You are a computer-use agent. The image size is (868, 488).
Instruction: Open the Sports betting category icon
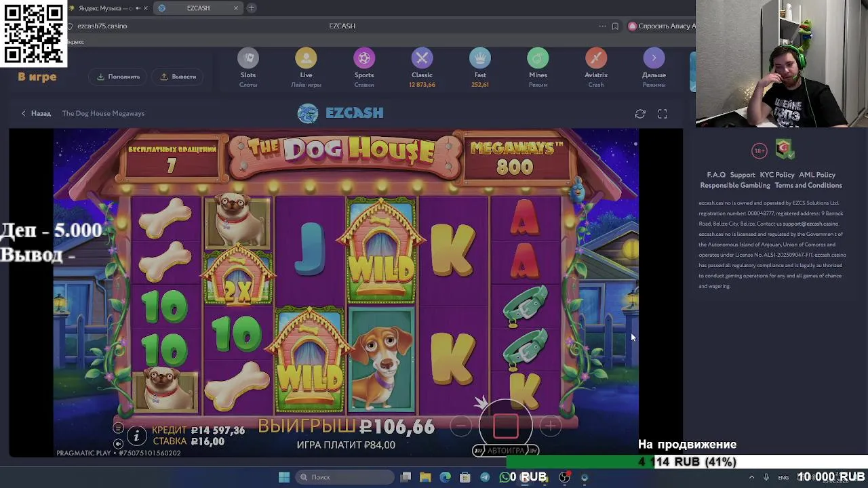[x=364, y=58]
